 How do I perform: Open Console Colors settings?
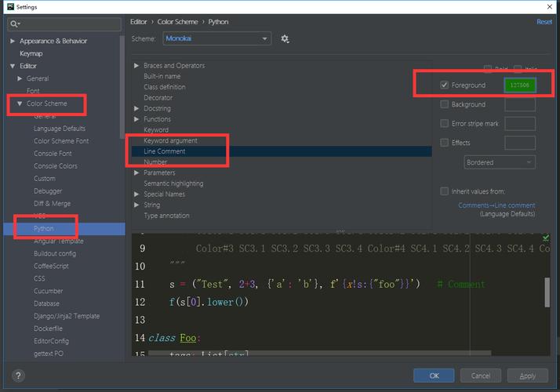(x=56, y=166)
